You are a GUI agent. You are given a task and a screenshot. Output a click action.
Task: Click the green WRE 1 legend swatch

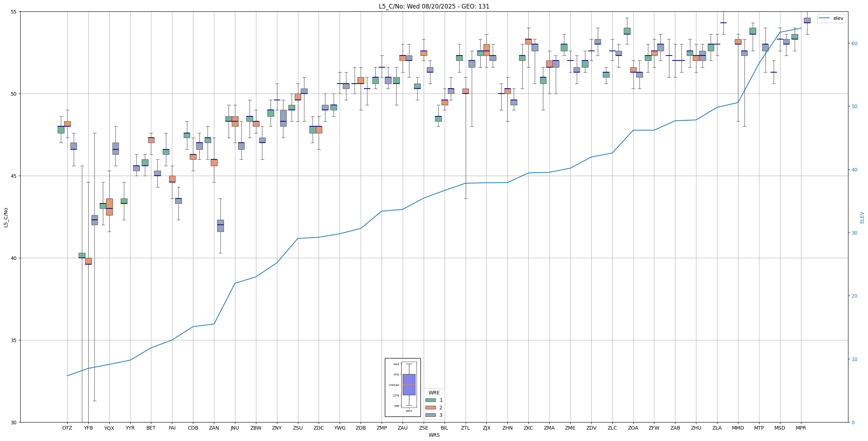coord(430,400)
